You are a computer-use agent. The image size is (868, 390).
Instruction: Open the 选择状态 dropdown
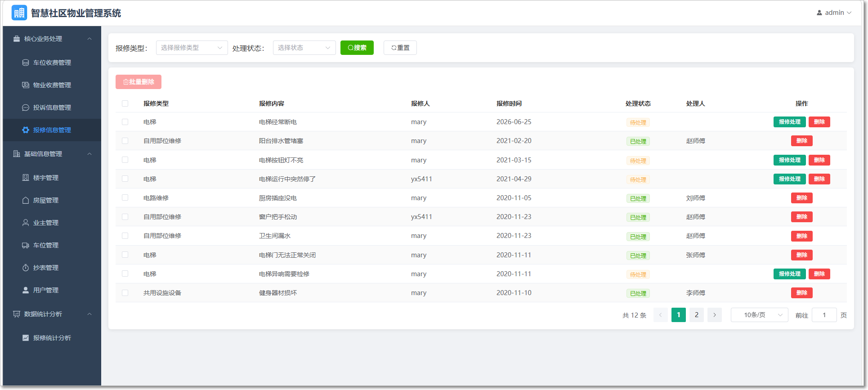click(x=304, y=48)
